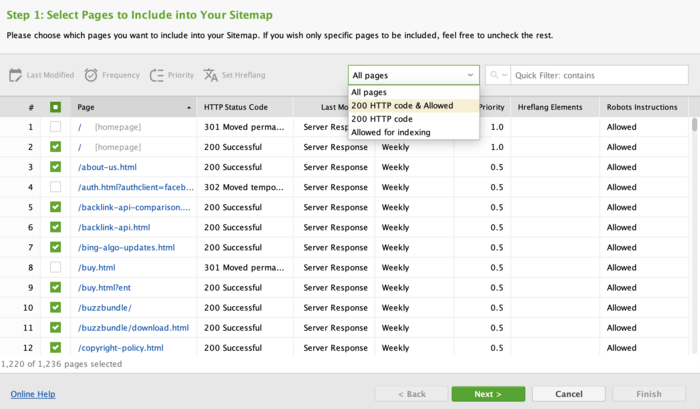The height and width of the screenshot is (409, 700).
Task: Click the Back button
Action: (412, 394)
